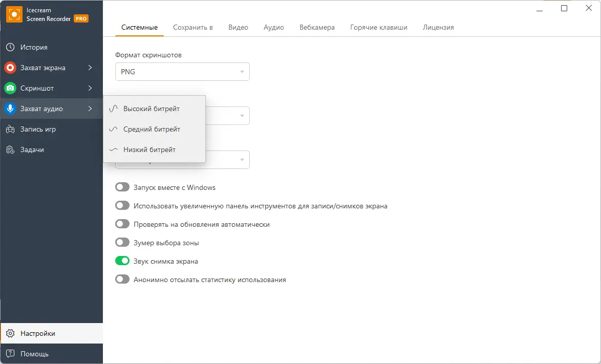Enable the Запуск вместе с Windows toggle

click(122, 187)
